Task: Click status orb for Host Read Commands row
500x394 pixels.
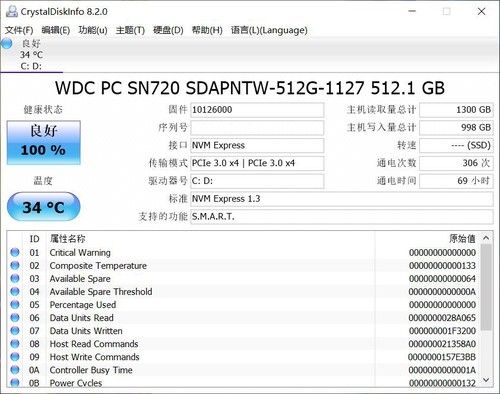Action: 15,344
